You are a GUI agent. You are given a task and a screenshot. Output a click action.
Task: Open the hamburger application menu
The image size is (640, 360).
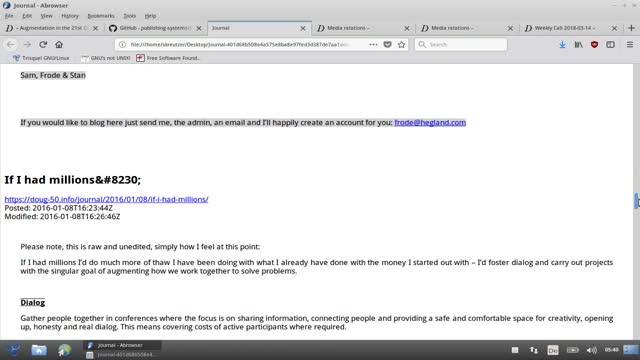(630, 44)
